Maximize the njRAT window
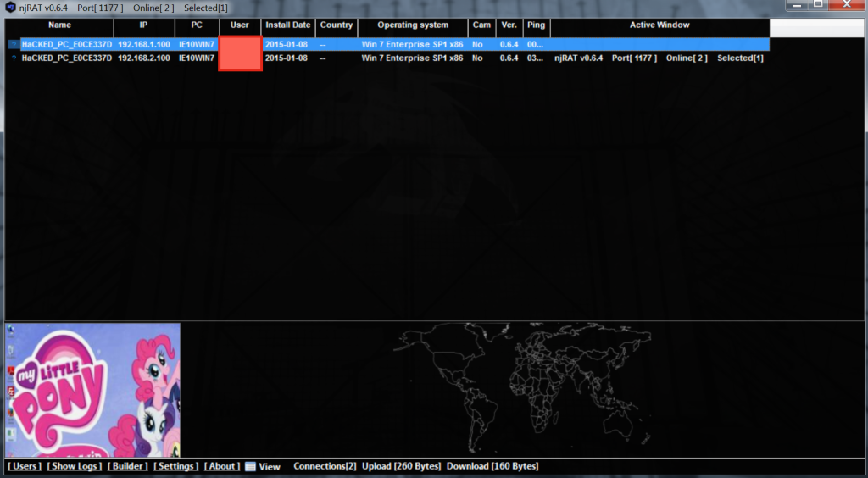Viewport: 868px width, 478px height. pos(818,5)
